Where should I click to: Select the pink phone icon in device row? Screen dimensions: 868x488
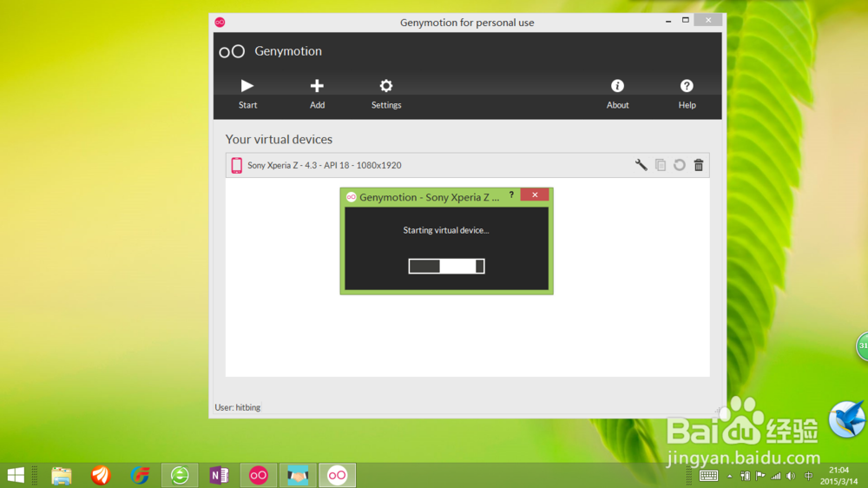tap(236, 165)
